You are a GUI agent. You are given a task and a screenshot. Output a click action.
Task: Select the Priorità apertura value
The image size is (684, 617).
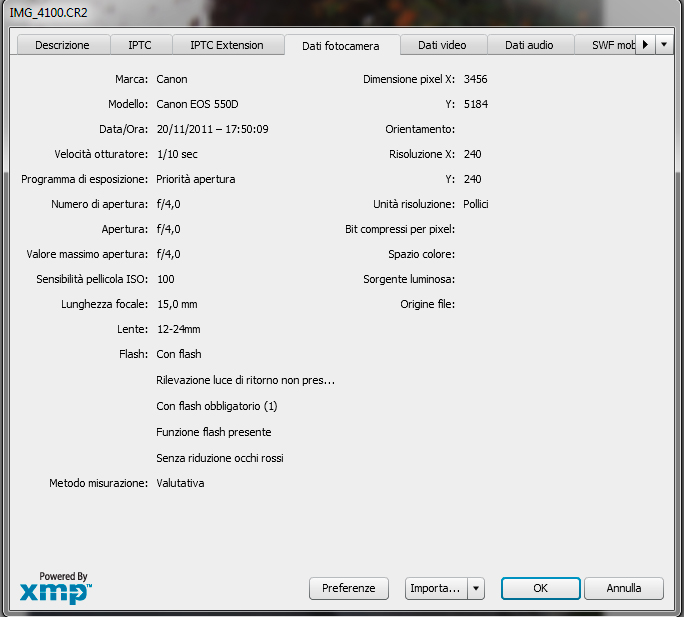[x=195, y=179]
